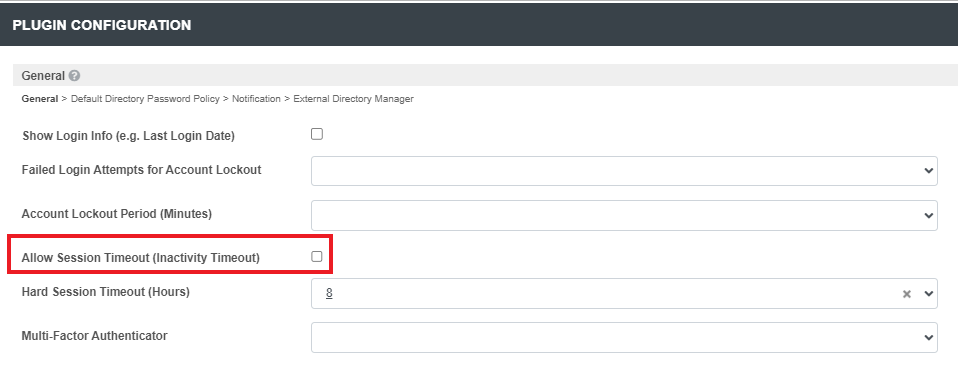Screen dimensions: 958x382
Task: Switch to Notification settings page
Action: (256, 98)
